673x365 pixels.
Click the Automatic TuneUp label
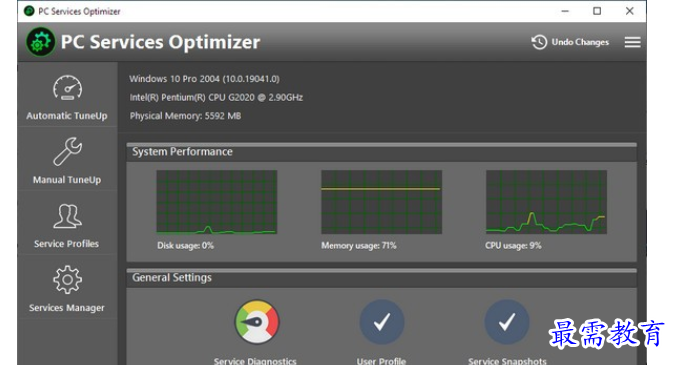point(67,116)
